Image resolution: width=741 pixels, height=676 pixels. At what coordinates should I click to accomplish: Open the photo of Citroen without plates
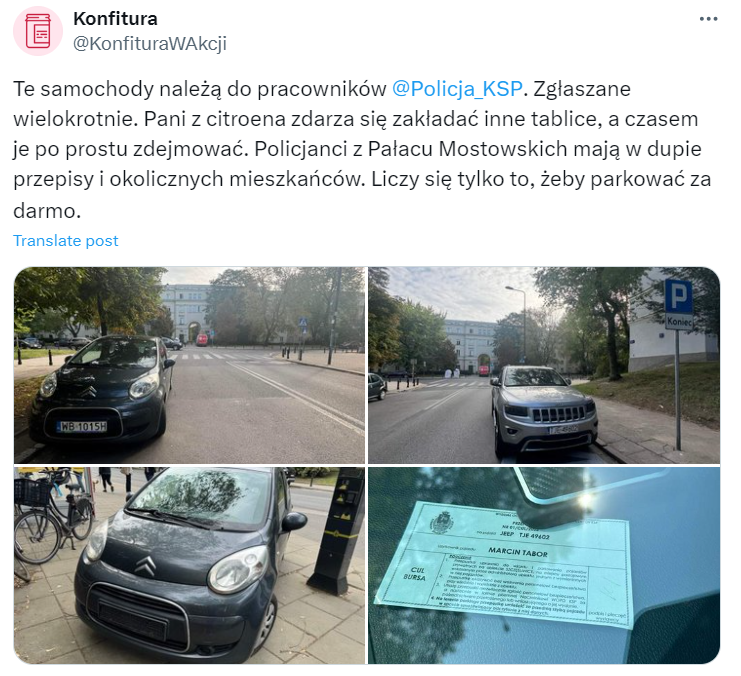point(190,565)
